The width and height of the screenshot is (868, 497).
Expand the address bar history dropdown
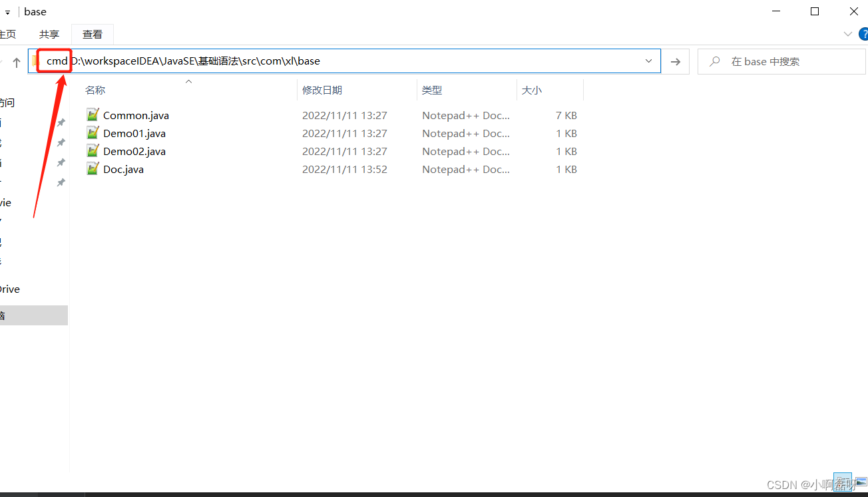[x=649, y=61]
